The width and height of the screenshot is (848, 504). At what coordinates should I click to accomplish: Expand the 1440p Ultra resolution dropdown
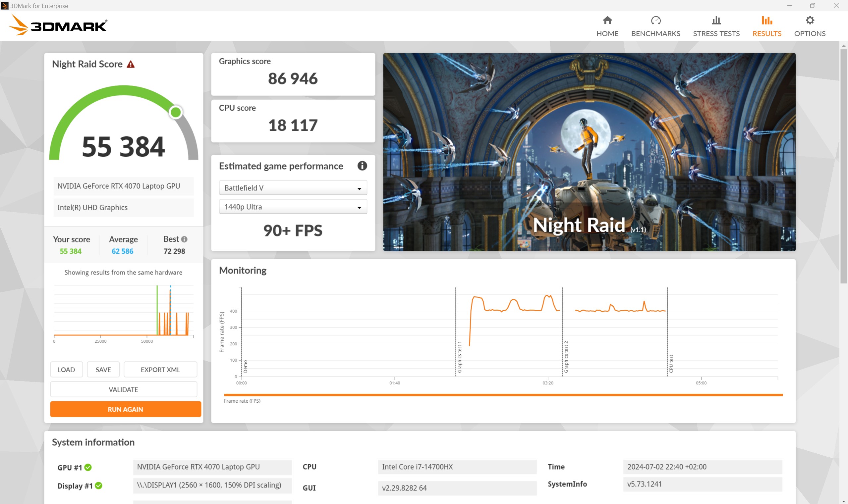(293, 207)
